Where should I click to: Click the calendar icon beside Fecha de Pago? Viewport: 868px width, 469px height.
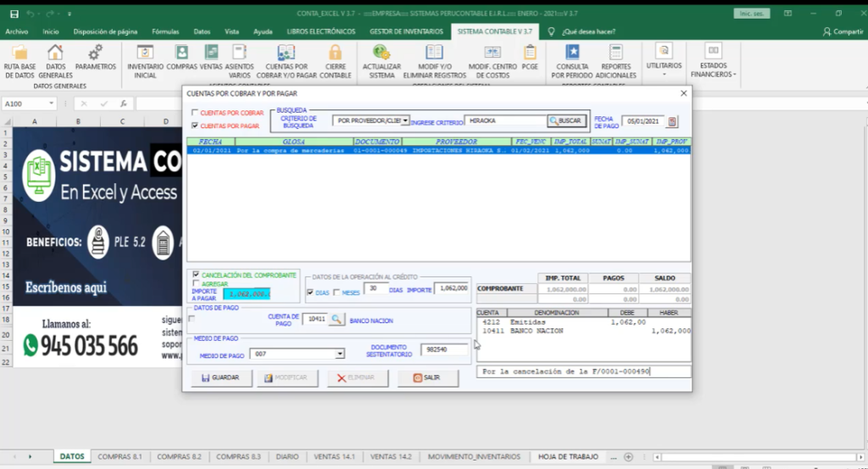click(x=672, y=121)
